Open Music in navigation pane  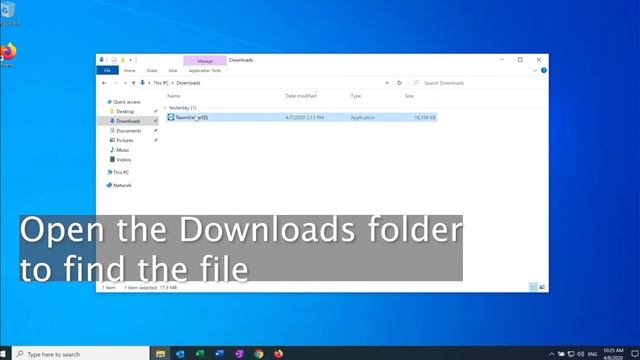[x=122, y=150]
